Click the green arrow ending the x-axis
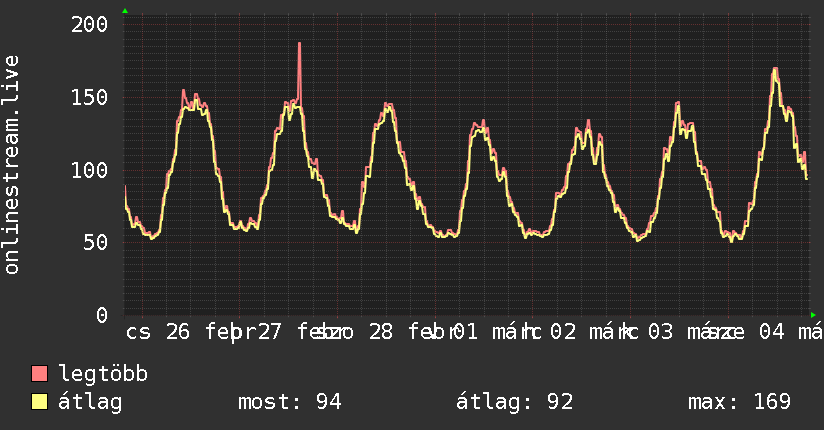 pyautogui.click(x=813, y=315)
